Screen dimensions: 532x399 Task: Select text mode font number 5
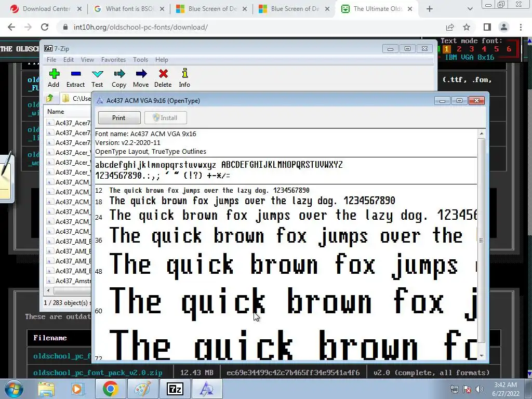tap(496, 49)
